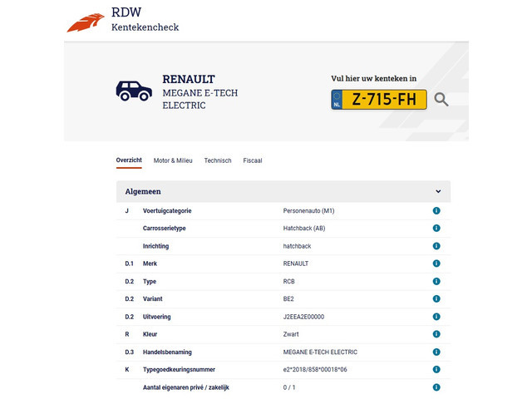532x399 pixels.
Task: Open info icon for Voertuigcategorie row
Action: coord(436,211)
